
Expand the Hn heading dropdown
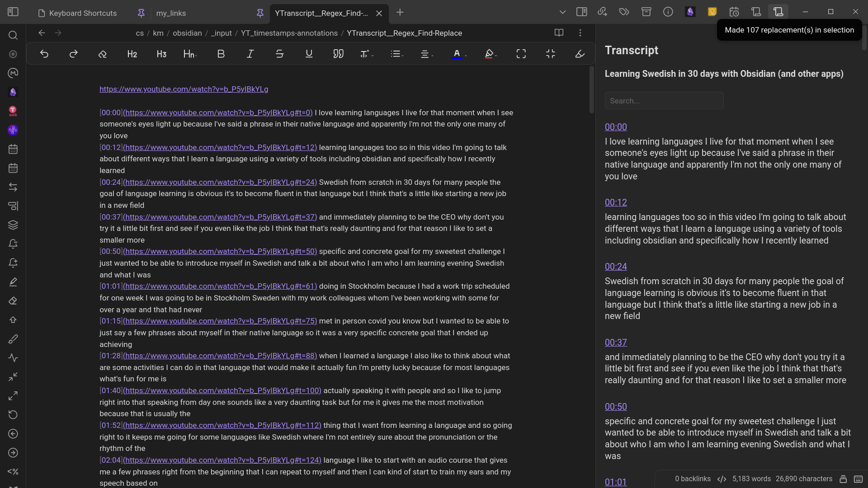(x=190, y=54)
